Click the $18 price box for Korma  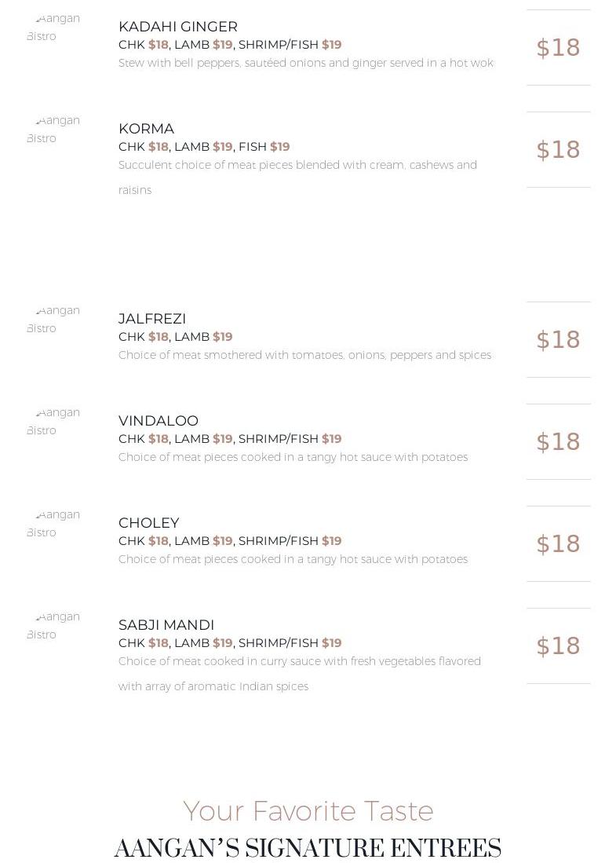558,150
